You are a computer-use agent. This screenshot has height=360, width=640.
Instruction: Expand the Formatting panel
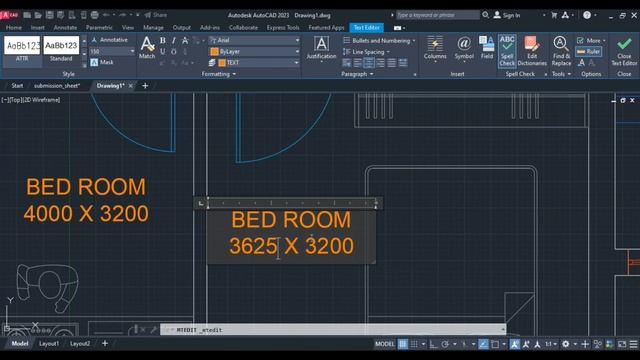point(219,74)
